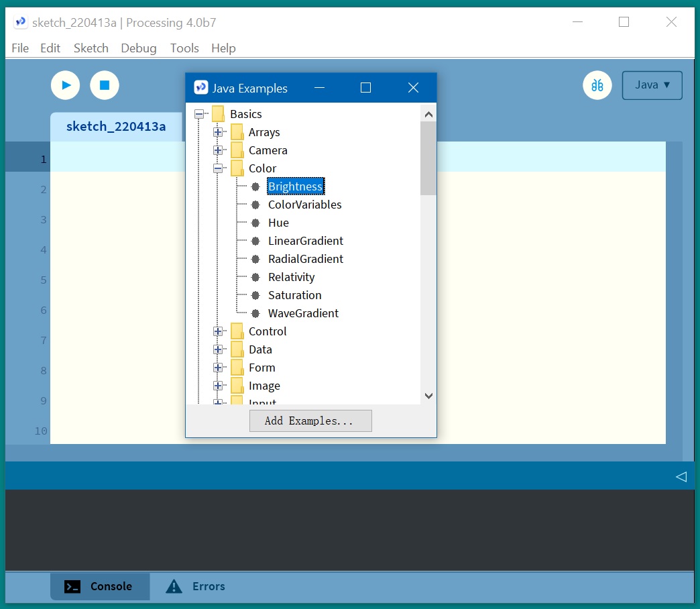This screenshot has height=609, width=700.
Task: Click the Add Examples button
Action: 310,421
